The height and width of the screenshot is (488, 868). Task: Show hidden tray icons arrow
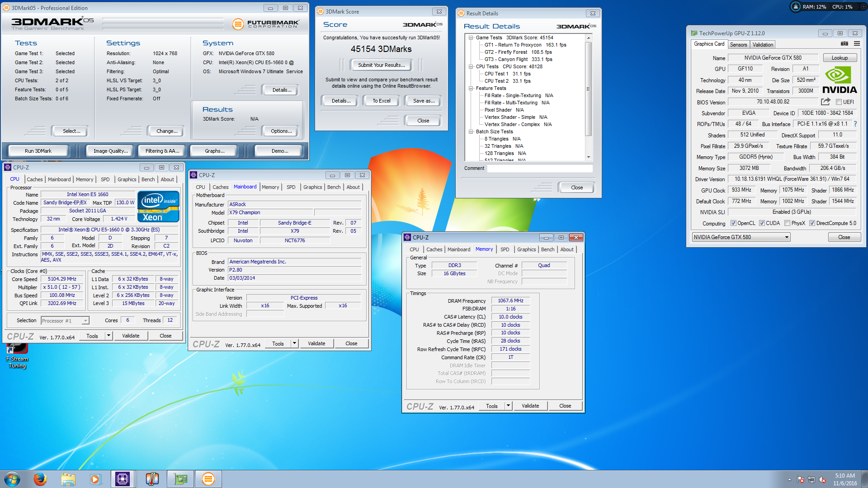(x=789, y=479)
